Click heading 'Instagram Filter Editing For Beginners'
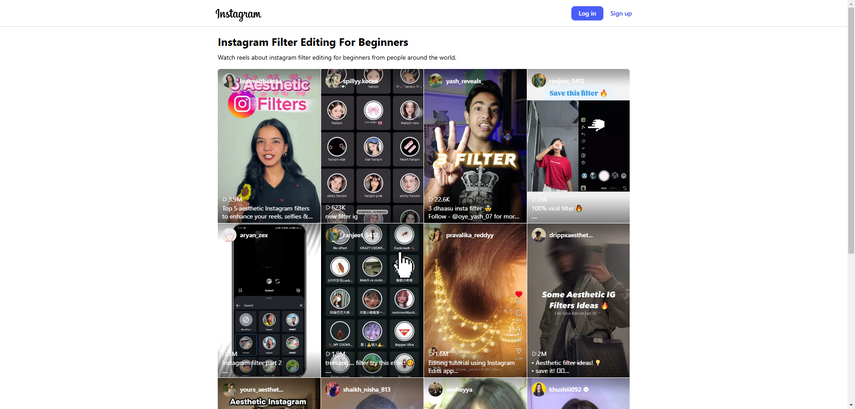Screen dimensions: 855x409 [x=313, y=43]
